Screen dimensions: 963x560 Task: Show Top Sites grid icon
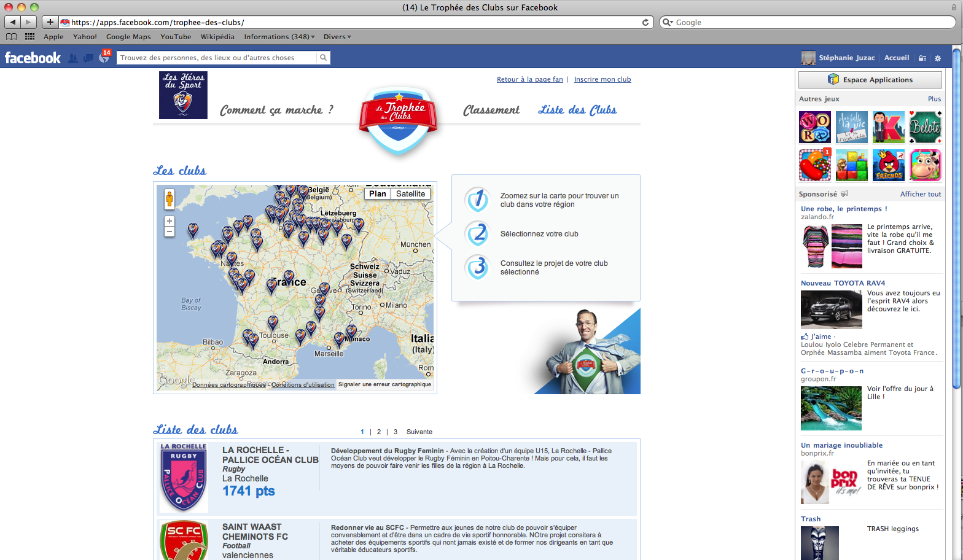(x=29, y=37)
